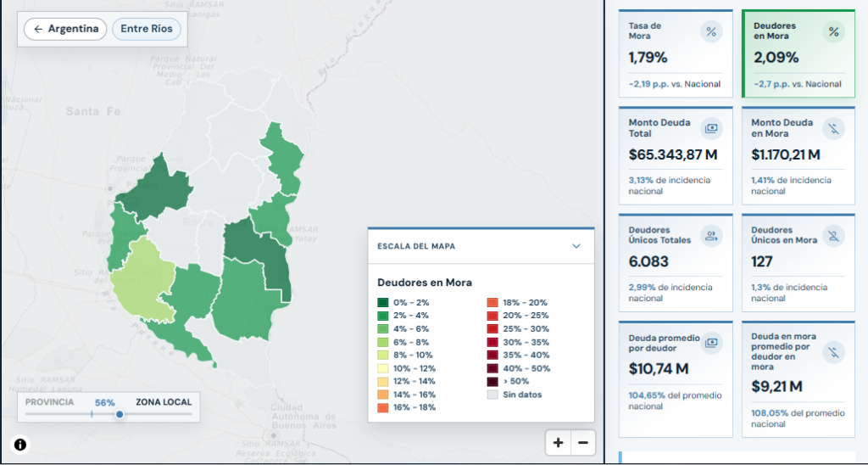This screenshot has width=868, height=465.
Task: Zoom in the map with plus button
Action: click(558, 442)
